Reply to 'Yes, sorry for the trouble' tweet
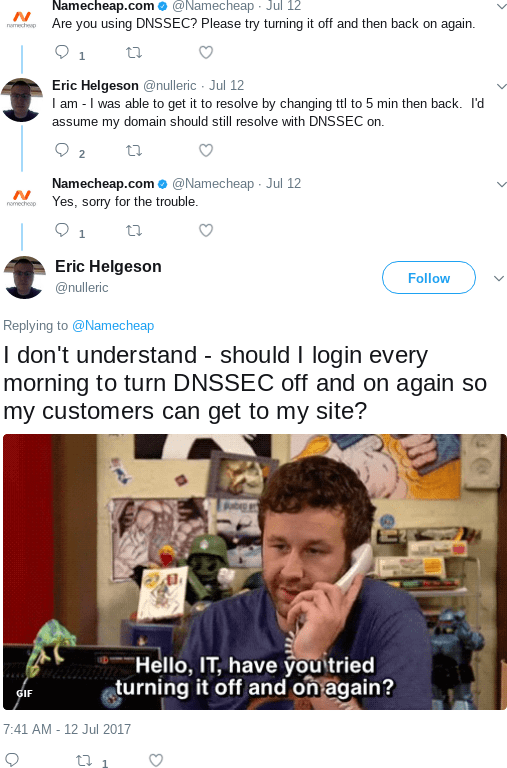The width and height of the screenshot is (507, 768). pos(62,230)
